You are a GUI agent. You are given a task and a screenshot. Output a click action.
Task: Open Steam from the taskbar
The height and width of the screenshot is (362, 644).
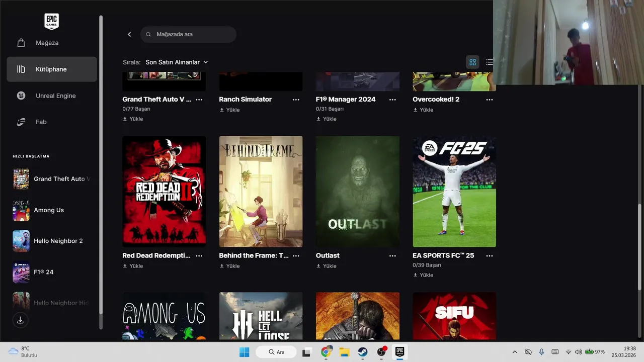363,352
